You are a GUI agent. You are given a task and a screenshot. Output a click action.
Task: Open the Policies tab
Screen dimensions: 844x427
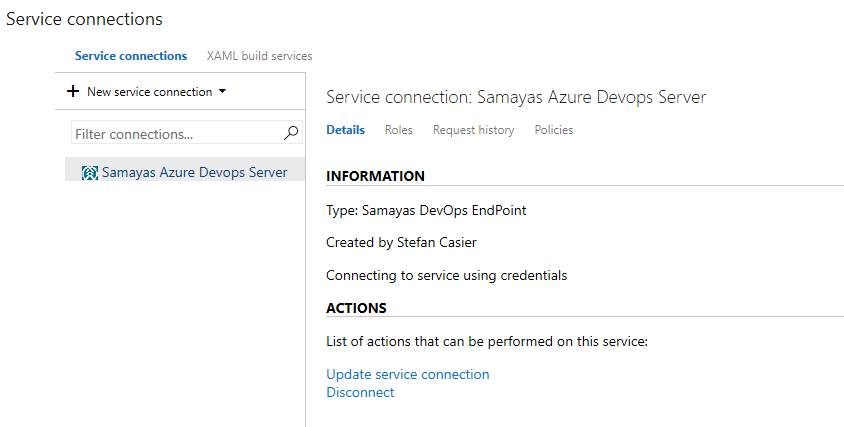tap(553, 130)
